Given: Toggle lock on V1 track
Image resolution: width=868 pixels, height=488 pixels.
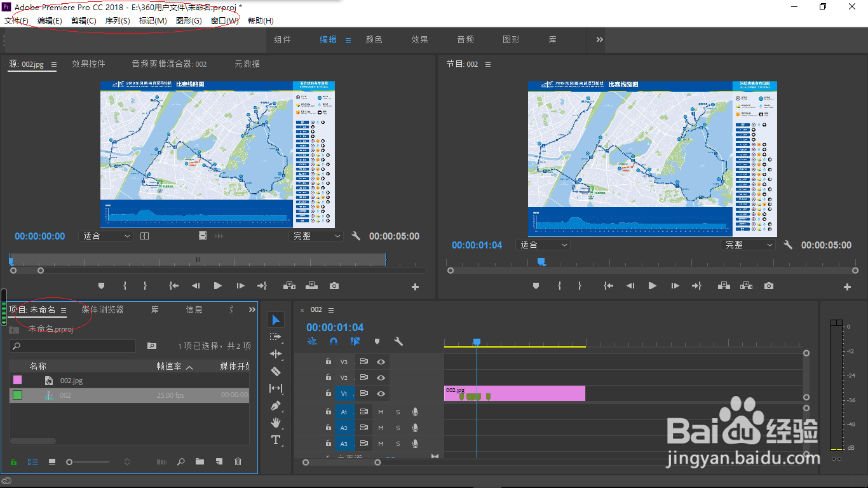Looking at the screenshot, I should (x=328, y=393).
